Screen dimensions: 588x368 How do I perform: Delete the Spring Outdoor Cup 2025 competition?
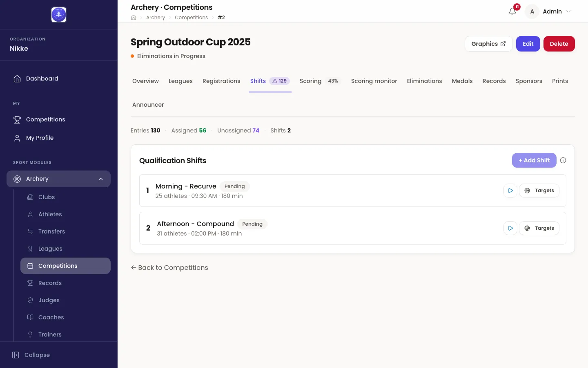click(x=559, y=44)
